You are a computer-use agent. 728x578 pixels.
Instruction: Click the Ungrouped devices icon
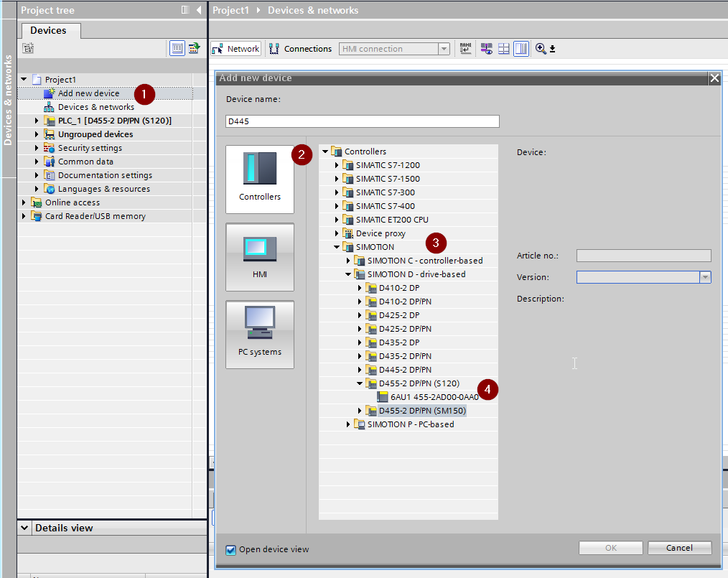[50, 134]
